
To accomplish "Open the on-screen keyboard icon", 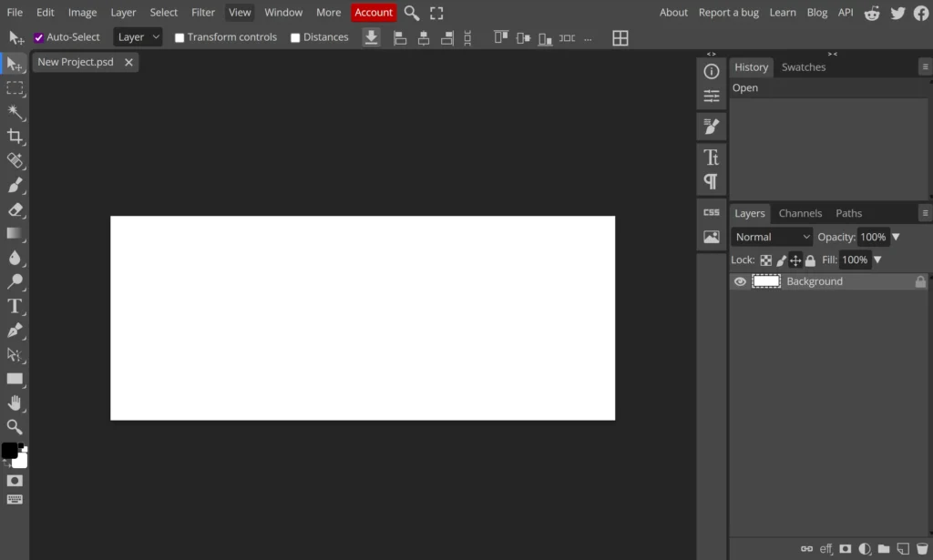I will [15, 499].
